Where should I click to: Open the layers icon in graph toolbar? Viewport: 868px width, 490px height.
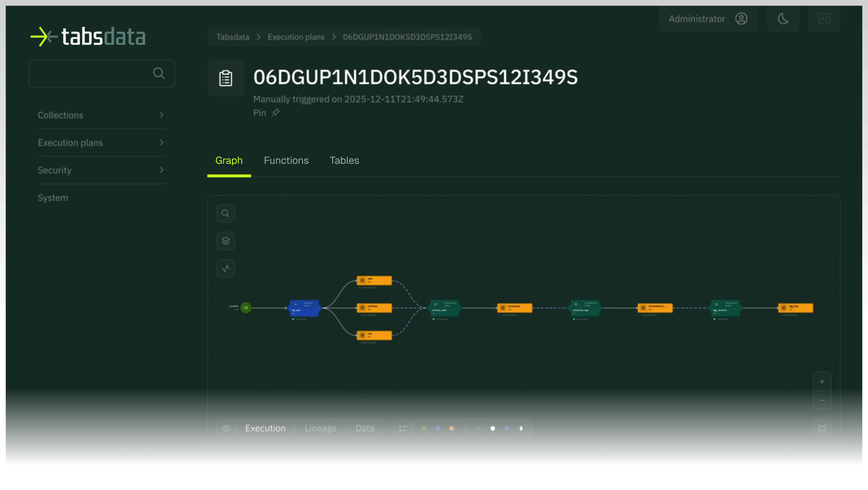(x=226, y=241)
